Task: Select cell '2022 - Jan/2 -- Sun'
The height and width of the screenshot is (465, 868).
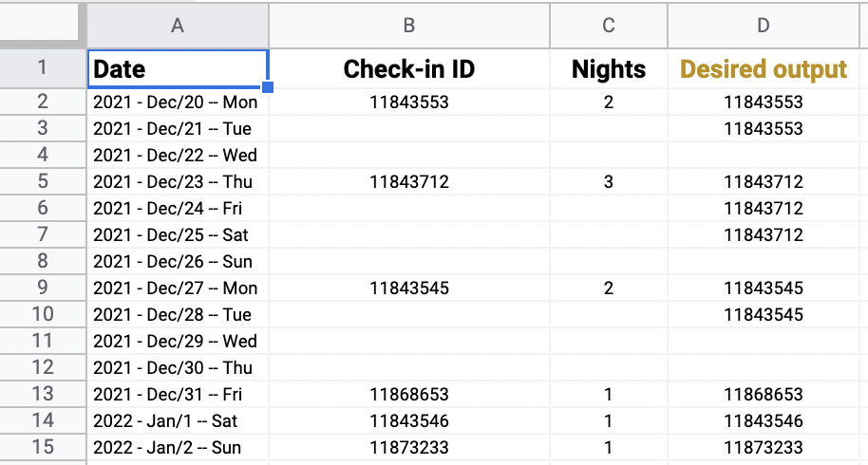Action: pos(178,447)
